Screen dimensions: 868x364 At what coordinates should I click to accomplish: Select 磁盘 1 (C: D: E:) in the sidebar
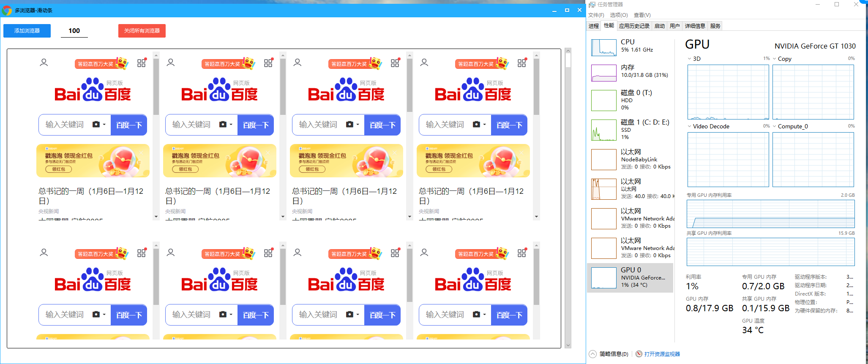click(x=630, y=130)
